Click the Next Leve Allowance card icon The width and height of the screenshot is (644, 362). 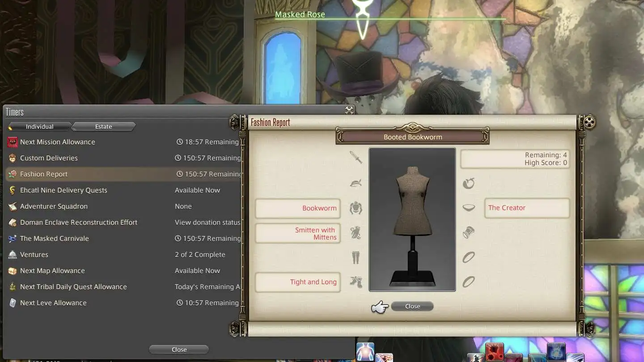tap(13, 303)
